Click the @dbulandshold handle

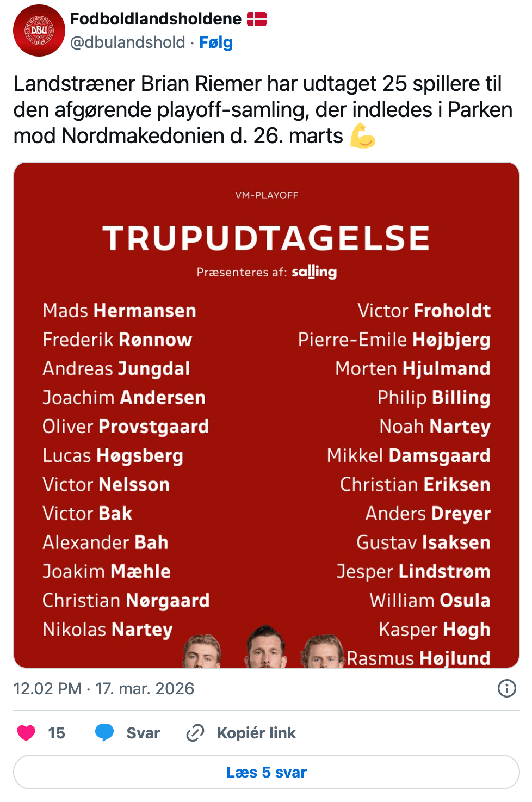(x=128, y=42)
